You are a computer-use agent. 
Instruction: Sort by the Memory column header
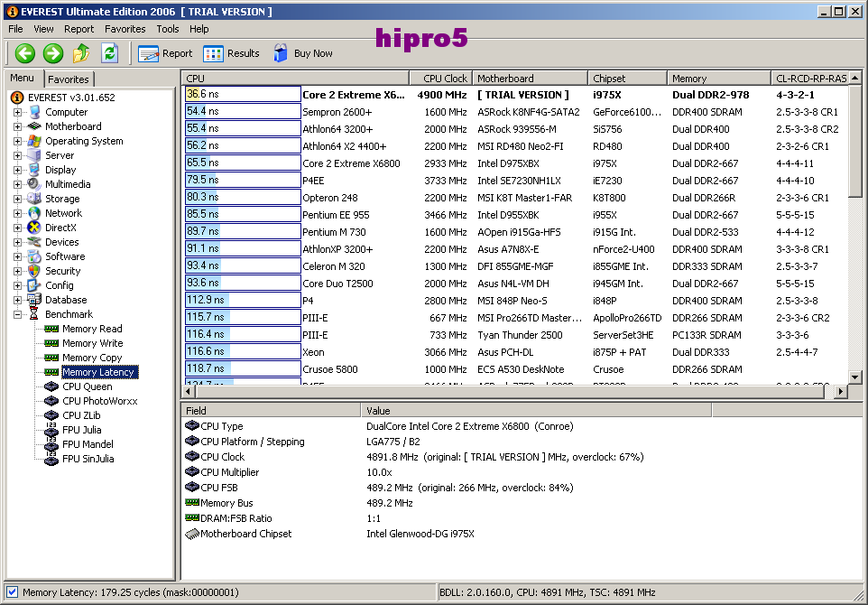719,79
